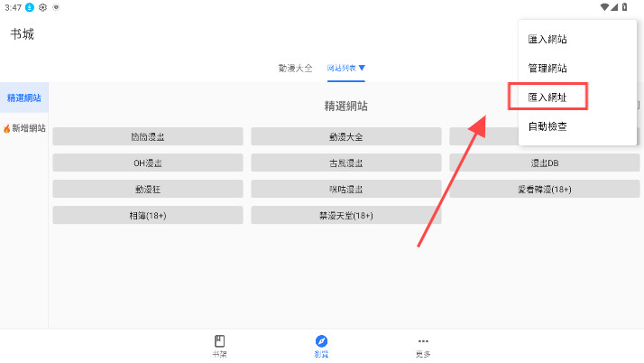Open the 包包漫畫 site button
This screenshot has height=363, width=644.
(148, 136)
